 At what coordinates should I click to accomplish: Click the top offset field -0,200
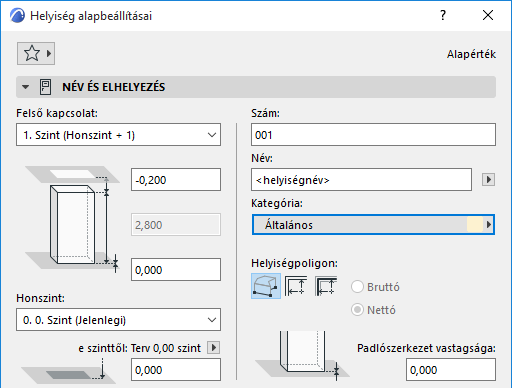click(x=176, y=180)
